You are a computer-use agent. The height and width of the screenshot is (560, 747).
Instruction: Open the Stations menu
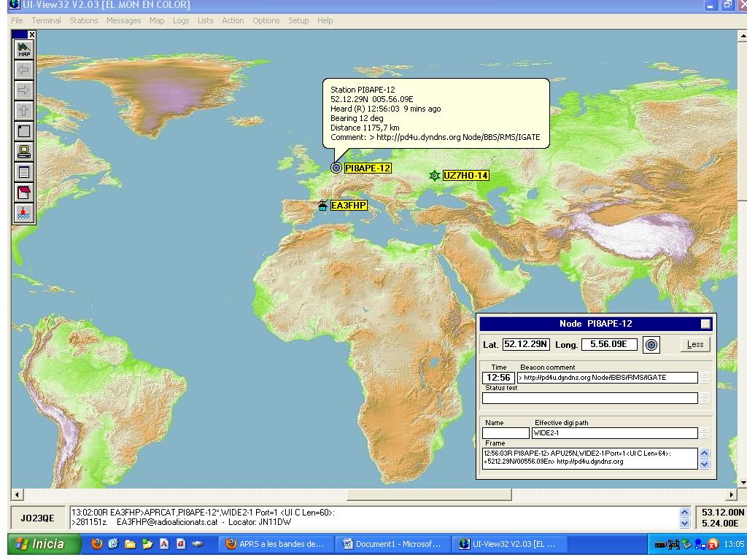[x=84, y=20]
